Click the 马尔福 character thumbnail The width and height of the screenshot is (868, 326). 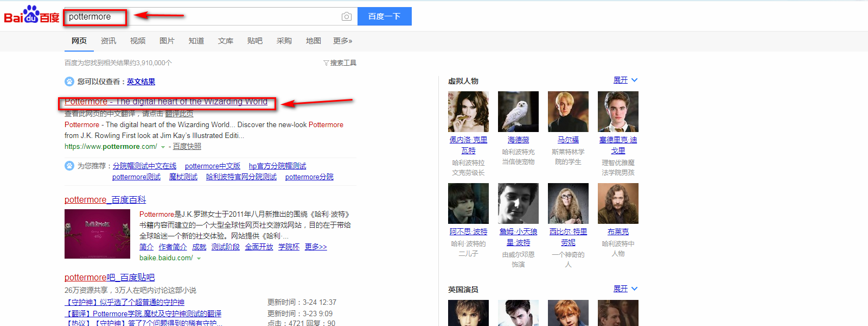568,111
